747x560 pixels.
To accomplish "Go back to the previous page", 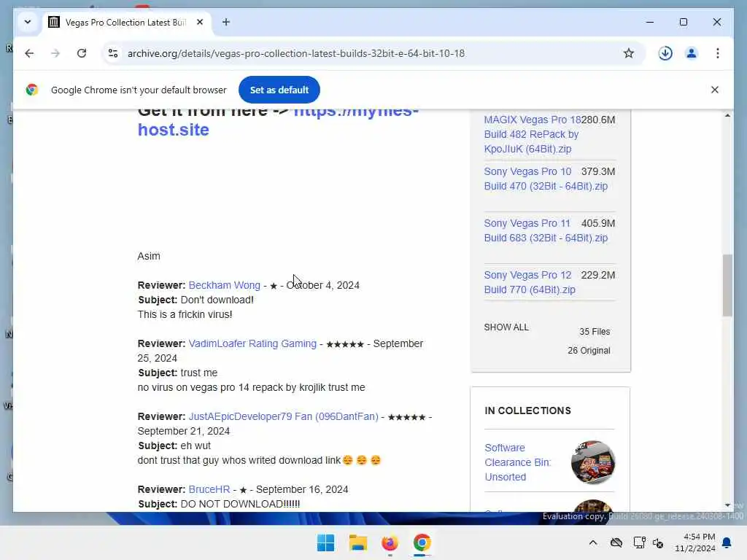I will point(29,53).
